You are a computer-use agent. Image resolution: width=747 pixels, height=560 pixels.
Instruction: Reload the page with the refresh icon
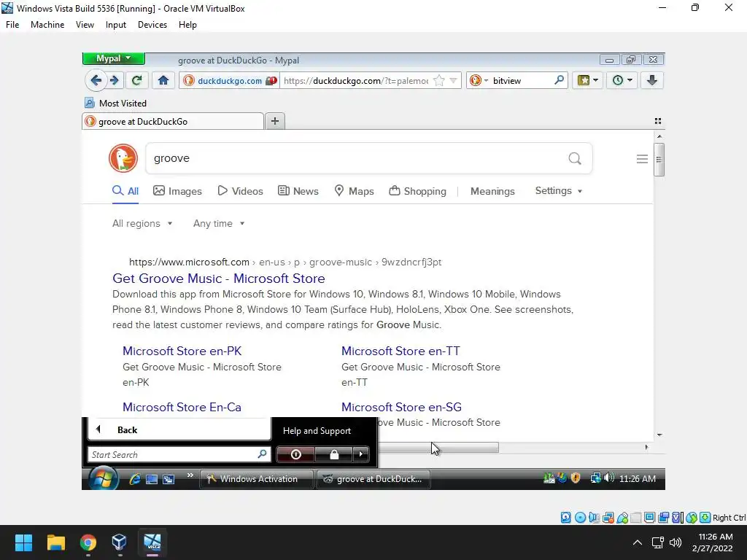tap(136, 80)
